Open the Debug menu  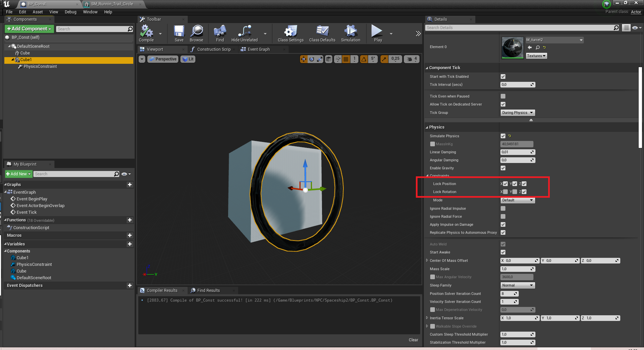(x=70, y=12)
